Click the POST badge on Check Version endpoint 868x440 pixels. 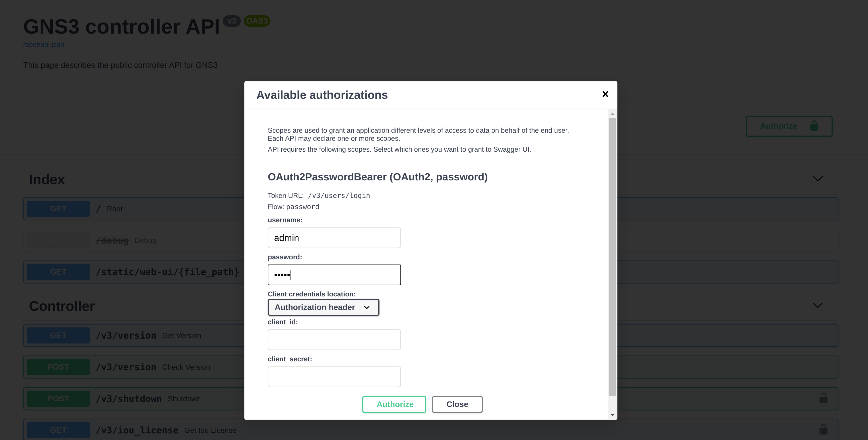coord(58,366)
